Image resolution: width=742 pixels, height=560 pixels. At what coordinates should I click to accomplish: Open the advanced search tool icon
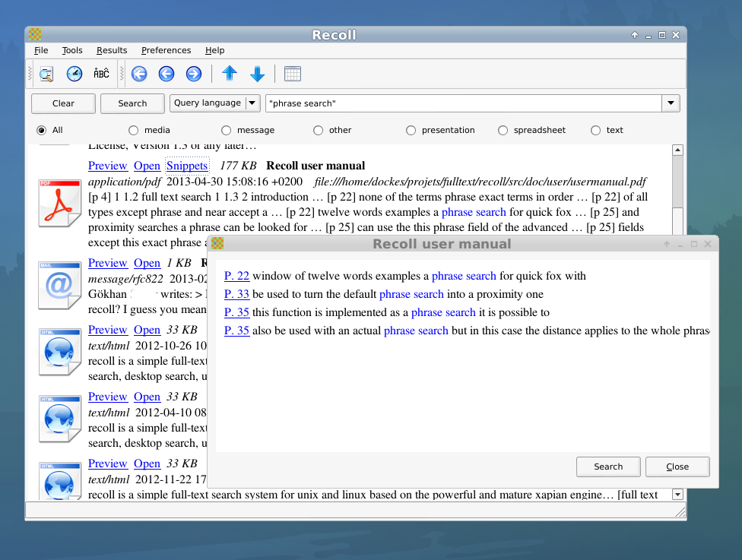point(46,74)
